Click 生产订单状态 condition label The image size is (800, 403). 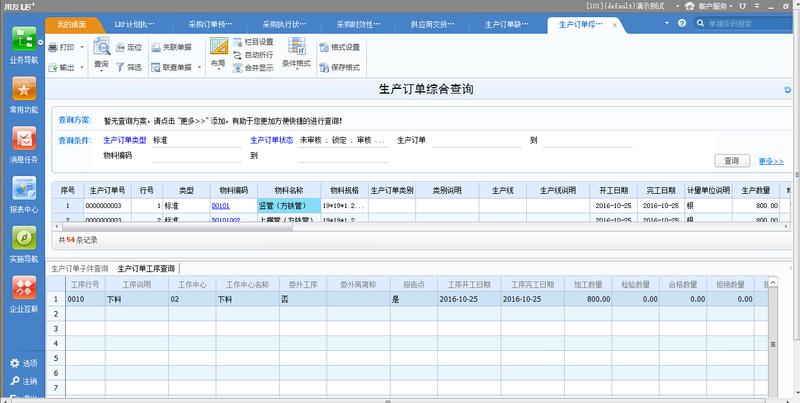tap(271, 140)
